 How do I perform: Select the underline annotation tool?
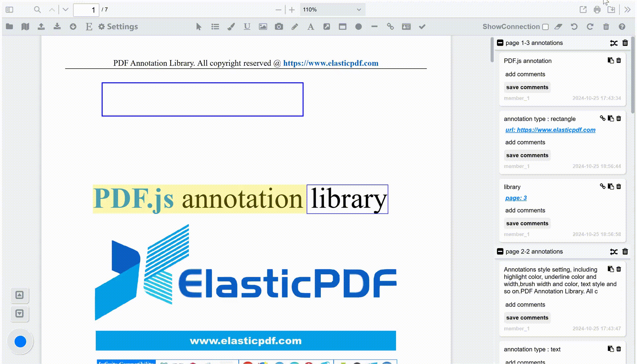(x=247, y=27)
